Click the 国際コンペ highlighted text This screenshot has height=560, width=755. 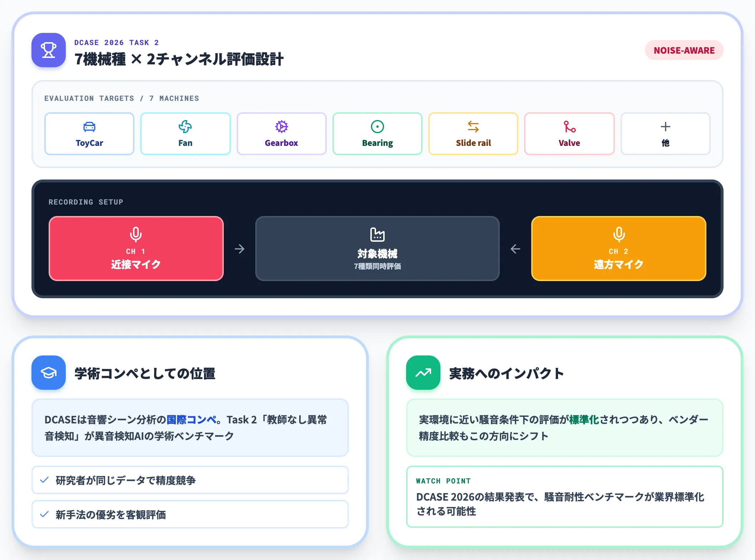192,419
